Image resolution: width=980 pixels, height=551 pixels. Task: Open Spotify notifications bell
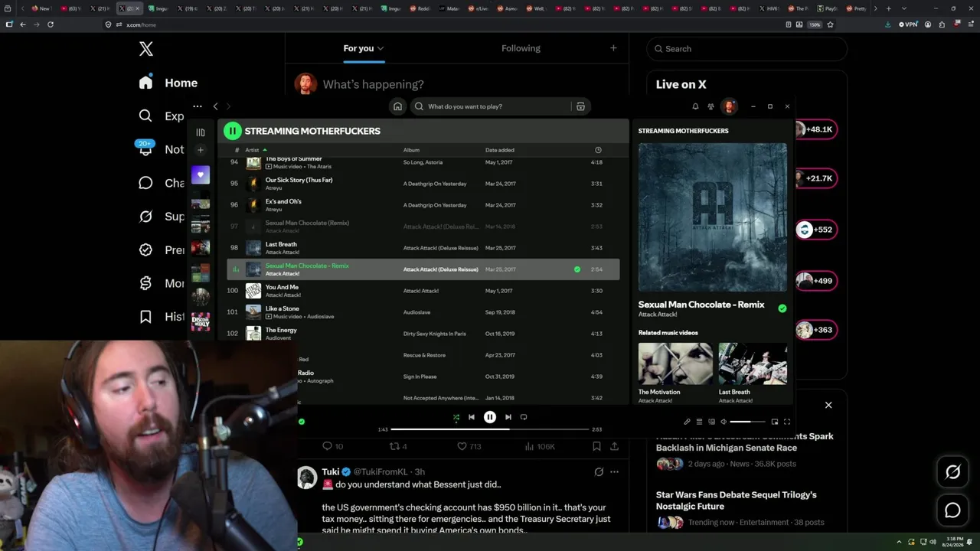pos(695,106)
